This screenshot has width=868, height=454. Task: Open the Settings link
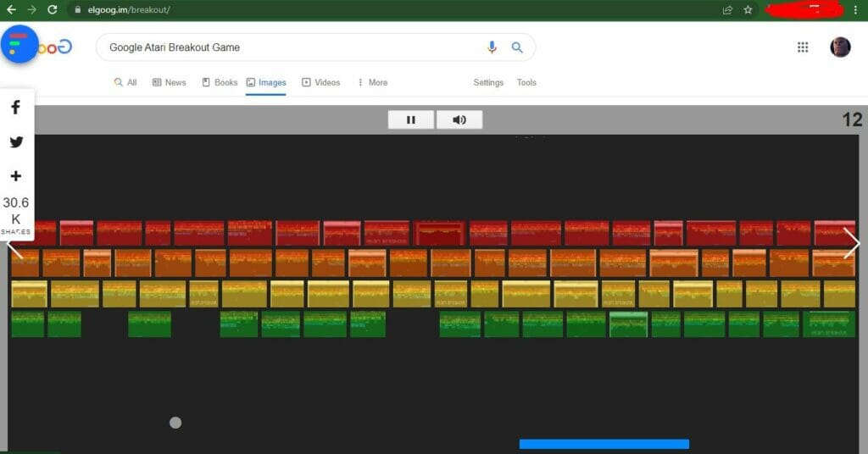(x=488, y=83)
